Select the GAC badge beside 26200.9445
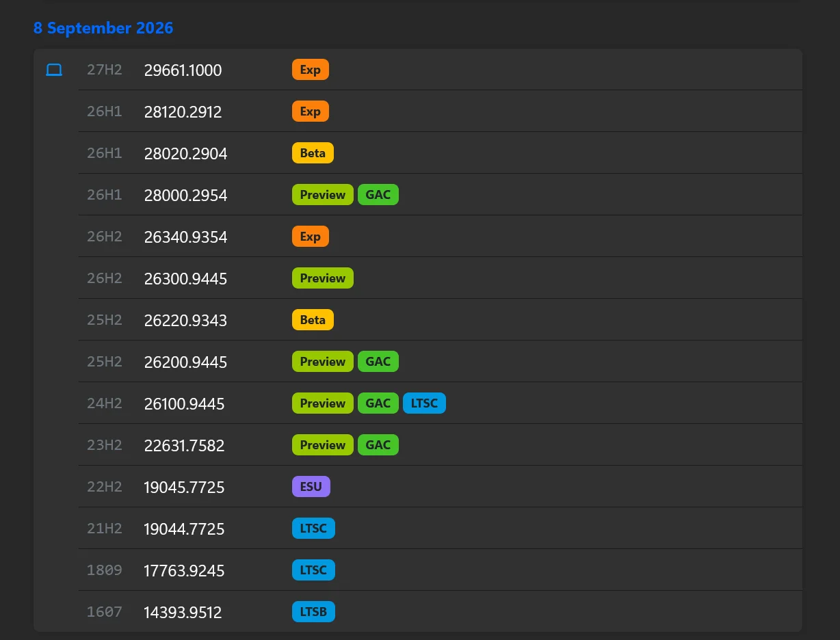 [x=378, y=362]
